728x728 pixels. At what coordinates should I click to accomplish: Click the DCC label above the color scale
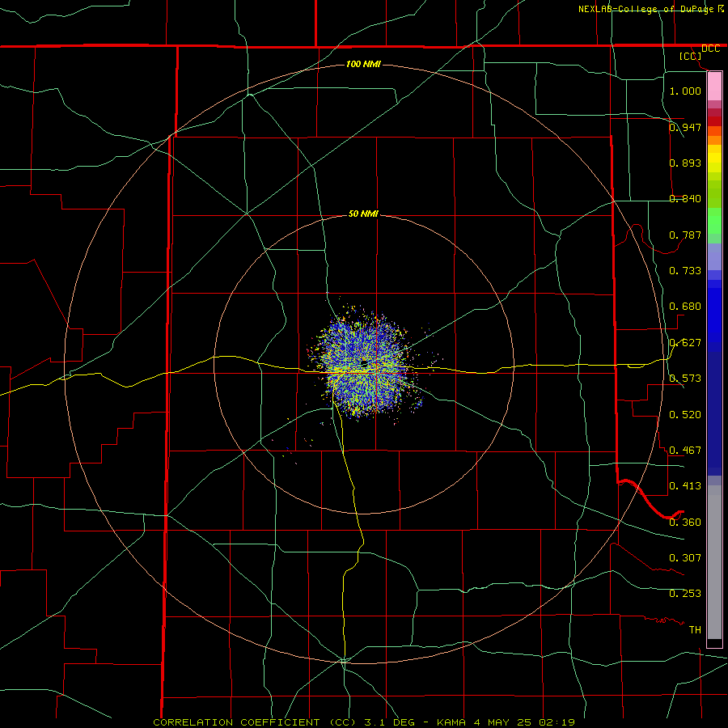pyautogui.click(x=710, y=49)
